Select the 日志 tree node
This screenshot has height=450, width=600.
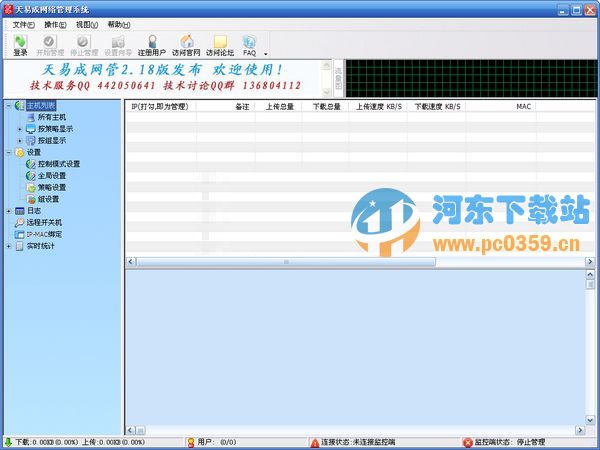coord(34,211)
